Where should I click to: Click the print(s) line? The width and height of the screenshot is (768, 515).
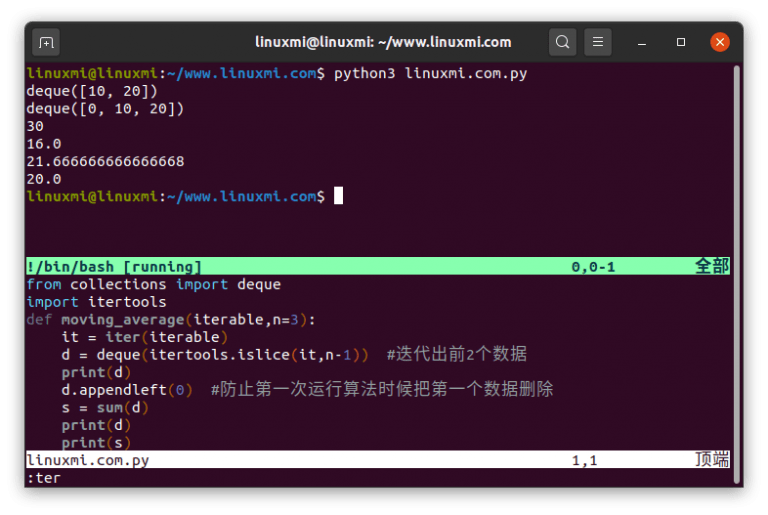[96, 442]
